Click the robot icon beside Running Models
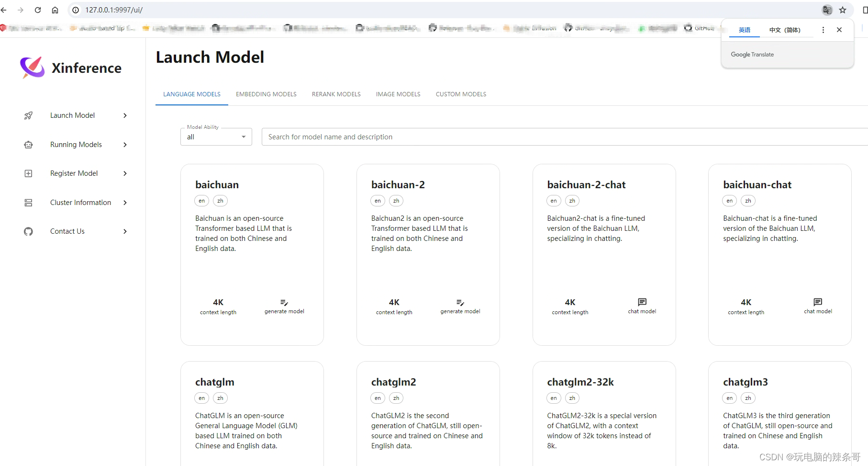This screenshot has height=466, width=868. [28, 145]
